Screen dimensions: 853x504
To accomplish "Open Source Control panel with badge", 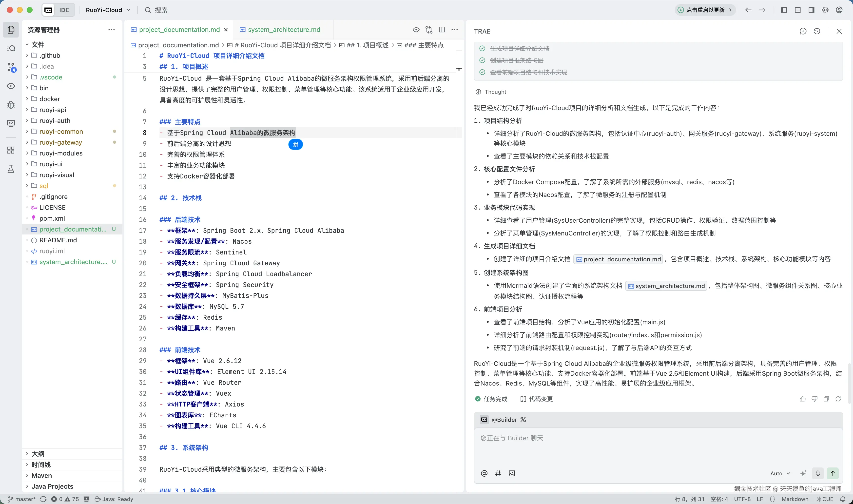I will coord(11,67).
